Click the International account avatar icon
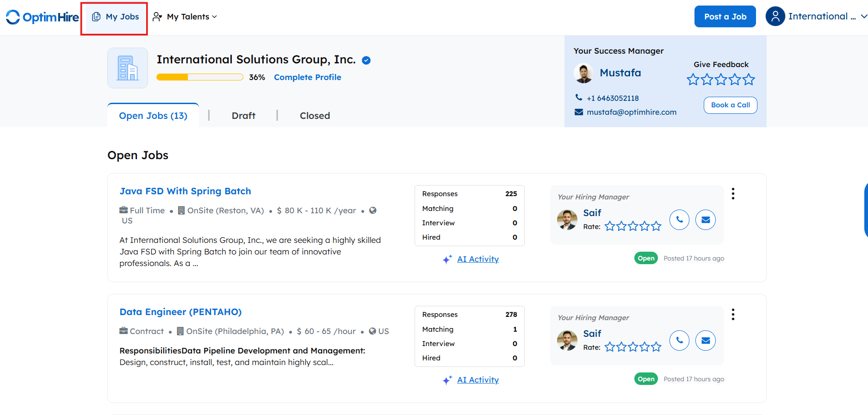This screenshot has width=868, height=415. click(775, 17)
